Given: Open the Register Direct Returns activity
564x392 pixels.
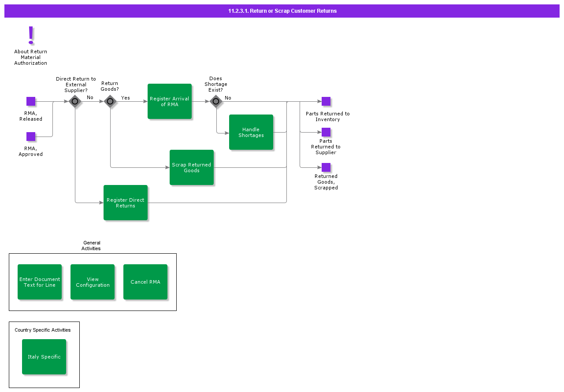Looking at the screenshot, I should pos(126,203).
